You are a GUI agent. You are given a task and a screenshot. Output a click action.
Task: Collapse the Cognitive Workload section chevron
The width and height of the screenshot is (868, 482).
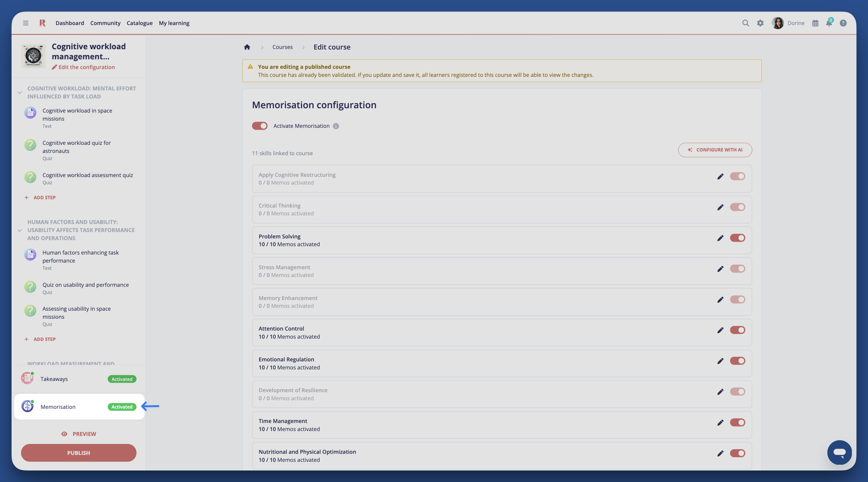click(20, 93)
